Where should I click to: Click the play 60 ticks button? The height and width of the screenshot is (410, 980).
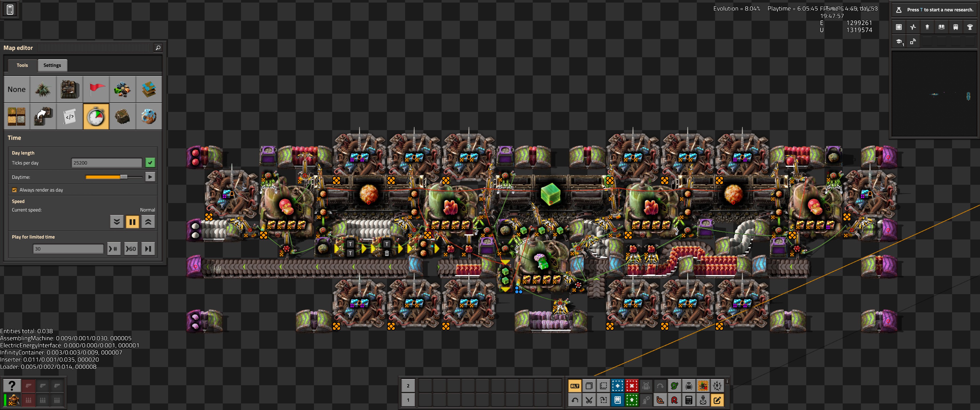pos(131,249)
